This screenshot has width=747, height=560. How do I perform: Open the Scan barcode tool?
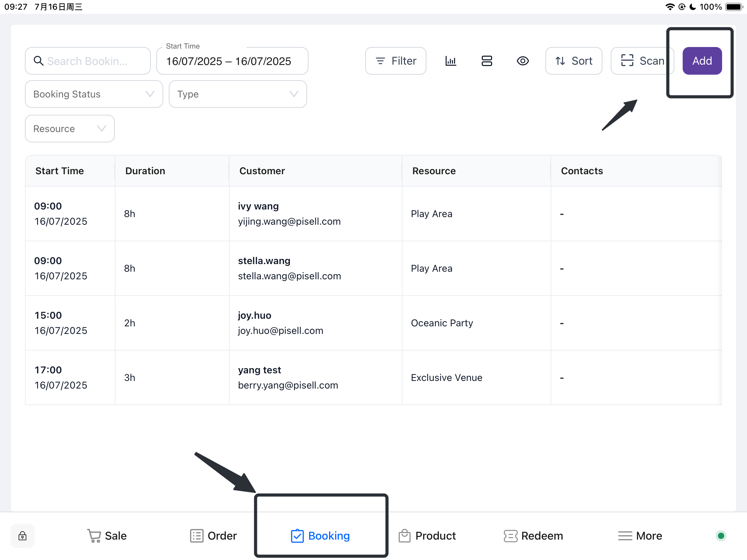coord(642,61)
